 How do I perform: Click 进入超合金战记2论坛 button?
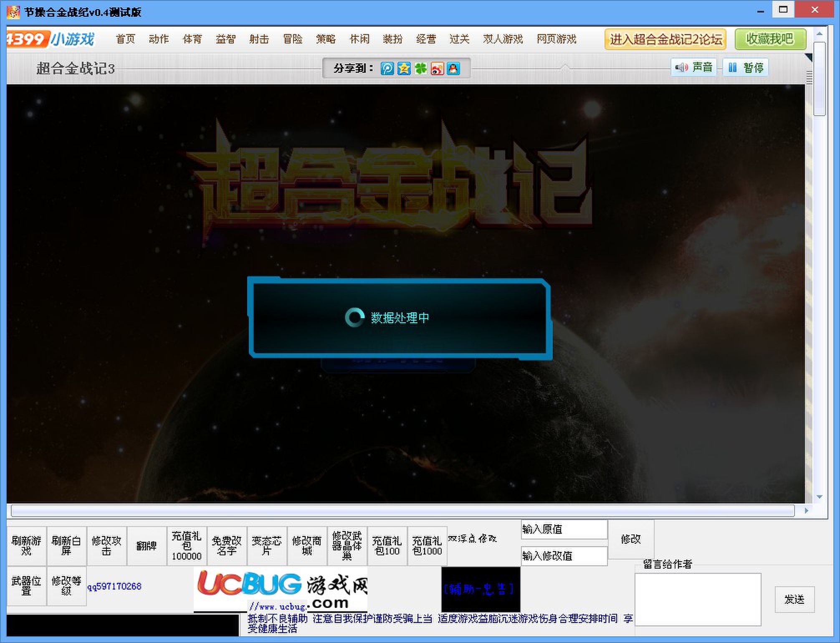(x=665, y=39)
